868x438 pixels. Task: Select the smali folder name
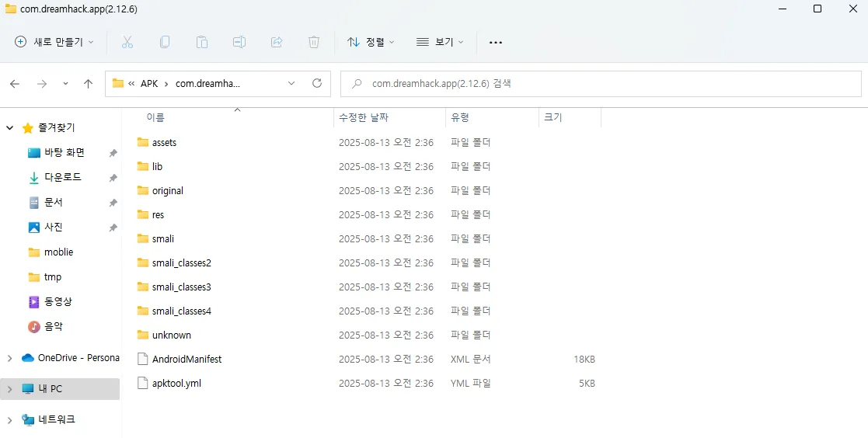[163, 238]
